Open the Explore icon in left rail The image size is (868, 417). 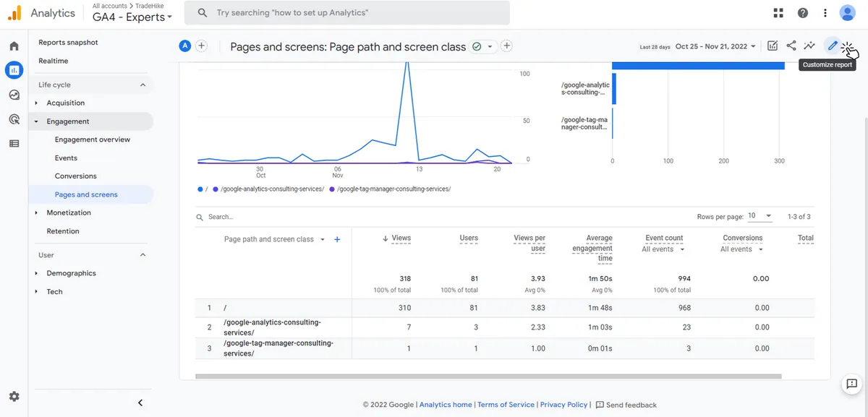14,95
